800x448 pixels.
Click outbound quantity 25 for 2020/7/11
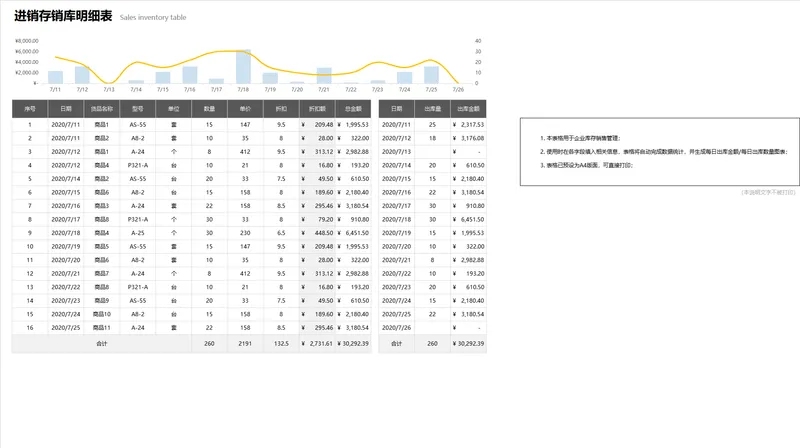tap(432, 125)
